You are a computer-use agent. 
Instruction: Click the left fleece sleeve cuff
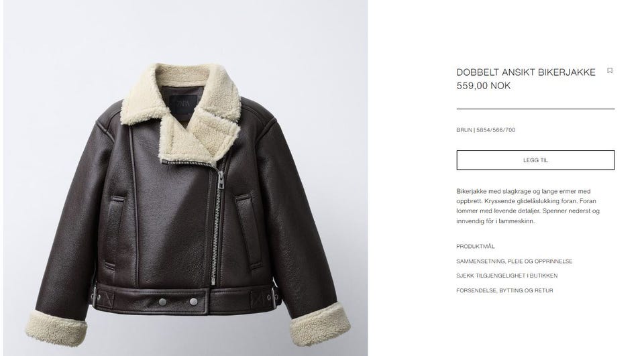(56, 328)
